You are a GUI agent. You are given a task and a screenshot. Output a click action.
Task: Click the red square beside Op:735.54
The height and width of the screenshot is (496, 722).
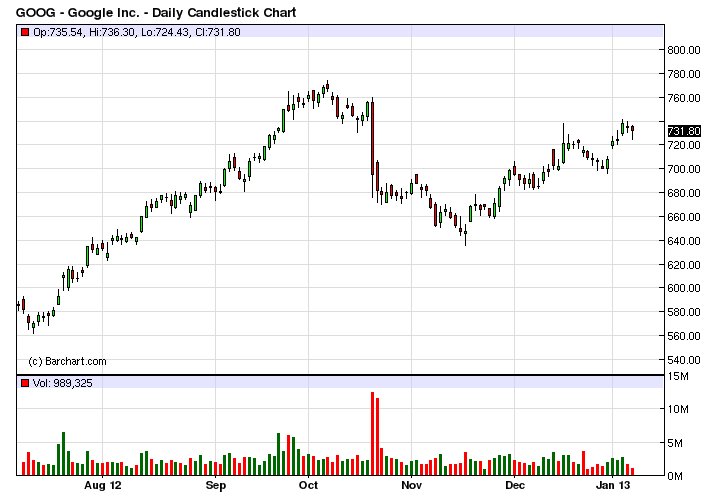pyautogui.click(x=25, y=32)
